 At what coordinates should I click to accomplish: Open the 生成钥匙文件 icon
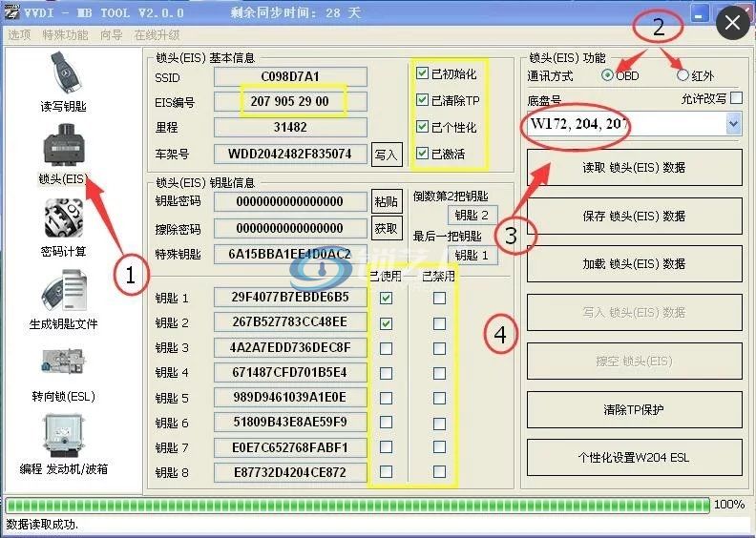tap(64, 290)
